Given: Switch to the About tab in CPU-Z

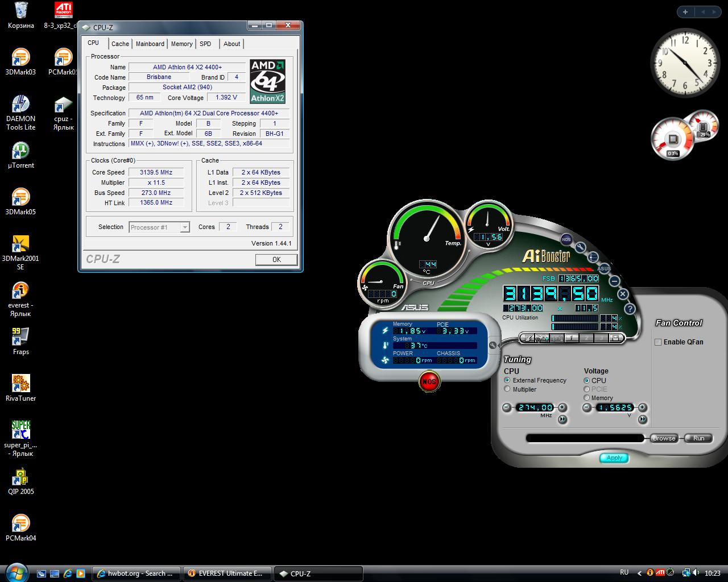Looking at the screenshot, I should point(231,44).
